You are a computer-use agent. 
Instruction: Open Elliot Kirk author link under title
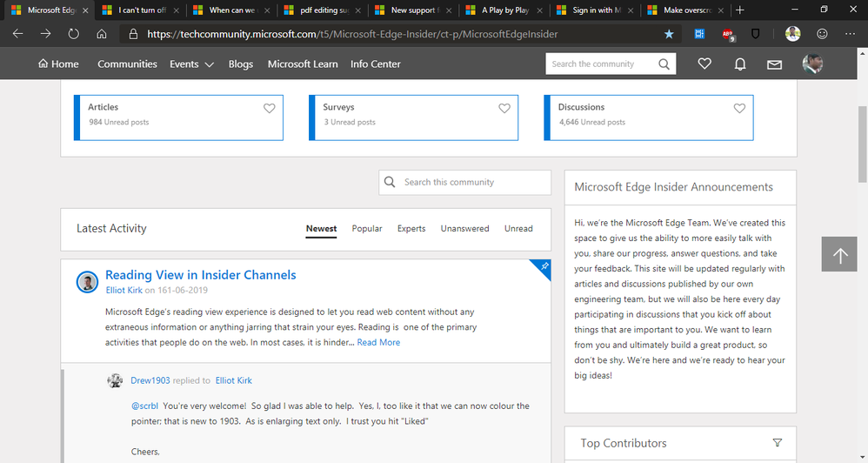click(x=124, y=290)
